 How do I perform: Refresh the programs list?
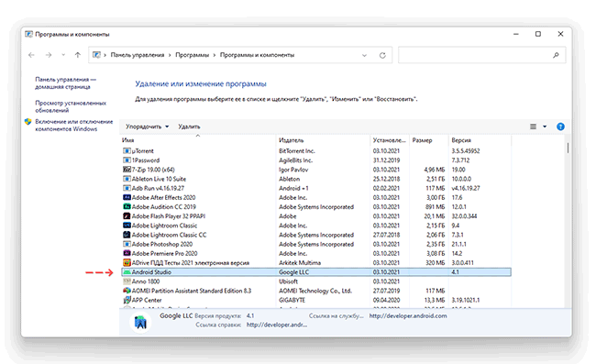click(x=382, y=55)
